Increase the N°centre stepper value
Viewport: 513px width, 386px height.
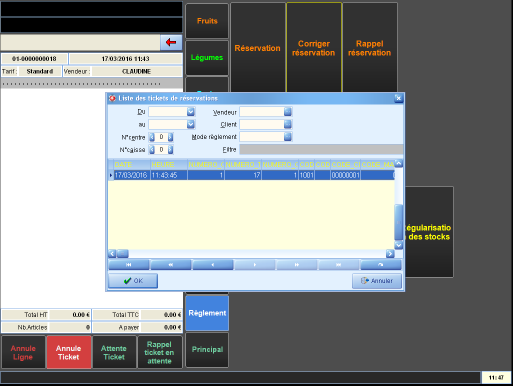point(170,137)
